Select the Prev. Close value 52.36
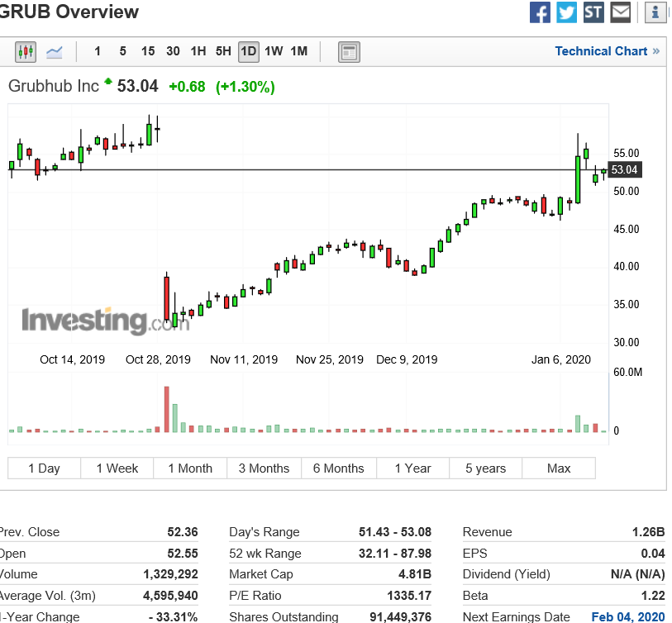Viewport: 672px width, 623px height. click(x=183, y=532)
